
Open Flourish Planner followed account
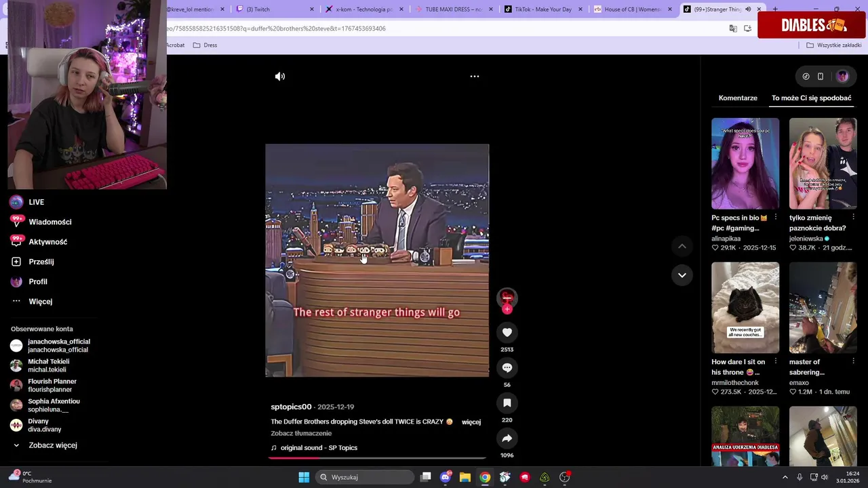tap(43, 385)
